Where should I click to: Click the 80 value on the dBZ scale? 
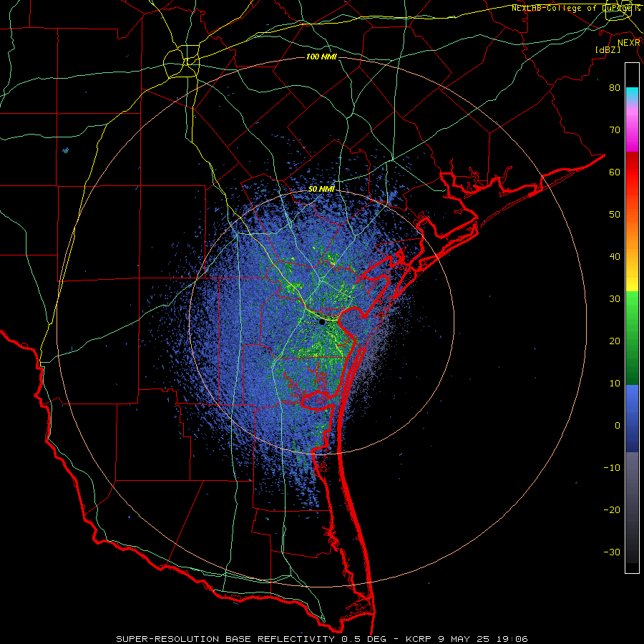[x=615, y=87]
